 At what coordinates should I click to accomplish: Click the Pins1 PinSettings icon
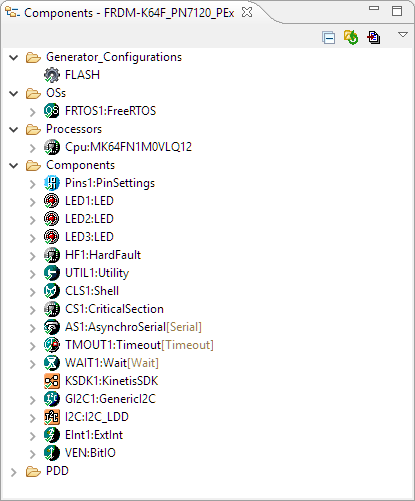point(52,183)
